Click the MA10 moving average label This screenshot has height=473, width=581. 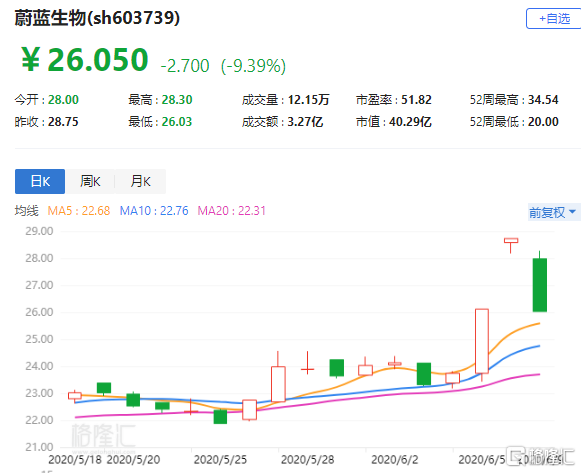pyautogui.click(x=154, y=211)
